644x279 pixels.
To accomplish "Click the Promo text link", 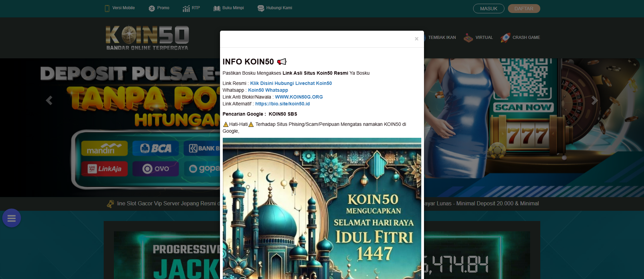I will [x=163, y=8].
